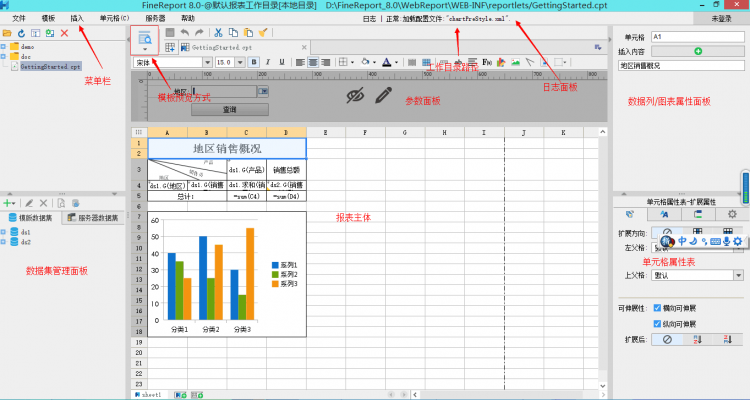750x400 pixels.
Task: Click the insert chart icon
Action: [501, 62]
